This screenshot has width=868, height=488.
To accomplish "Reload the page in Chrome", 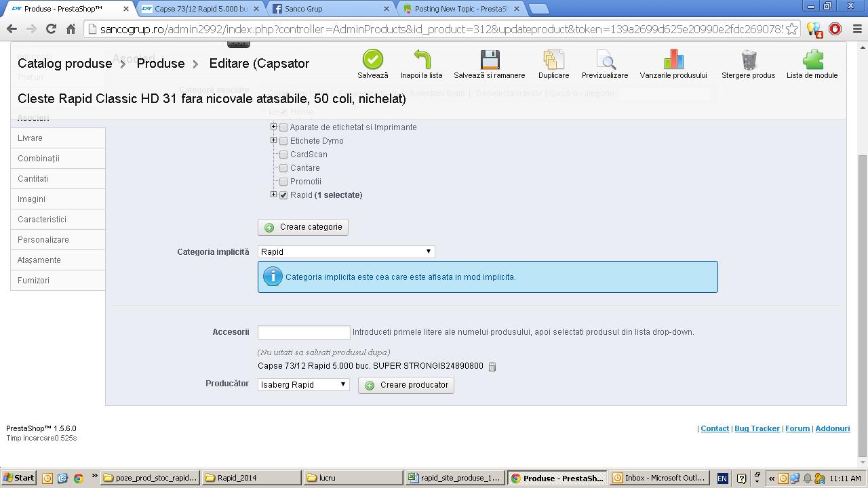I will click(51, 29).
